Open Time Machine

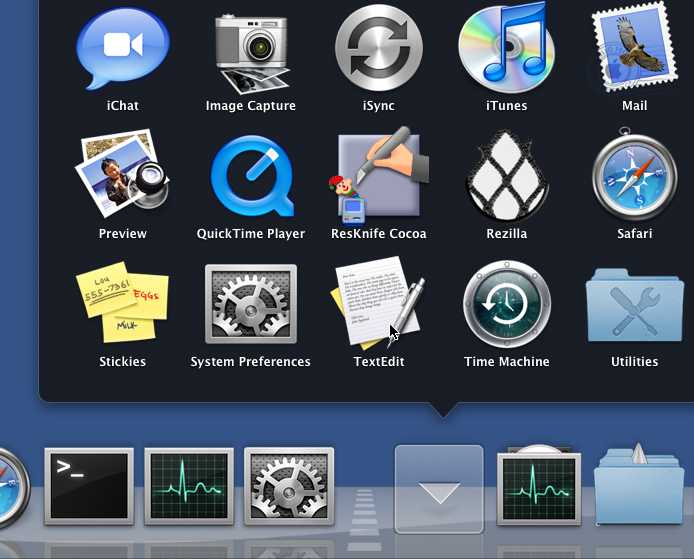pos(506,304)
